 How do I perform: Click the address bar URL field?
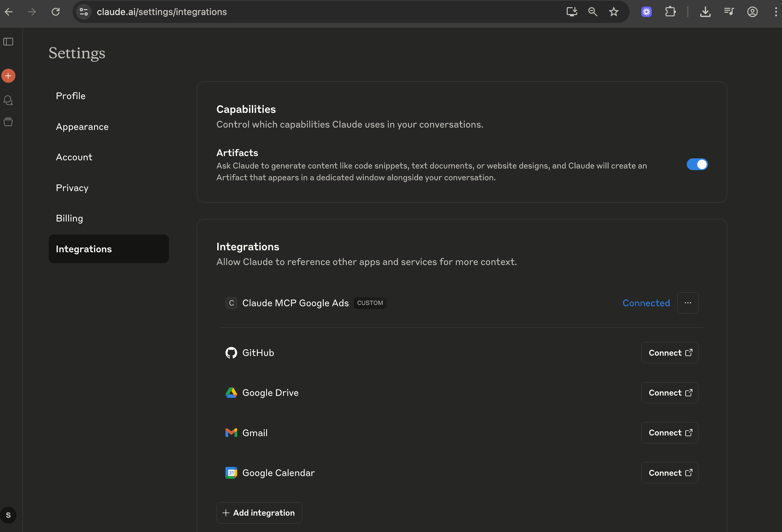[162, 12]
